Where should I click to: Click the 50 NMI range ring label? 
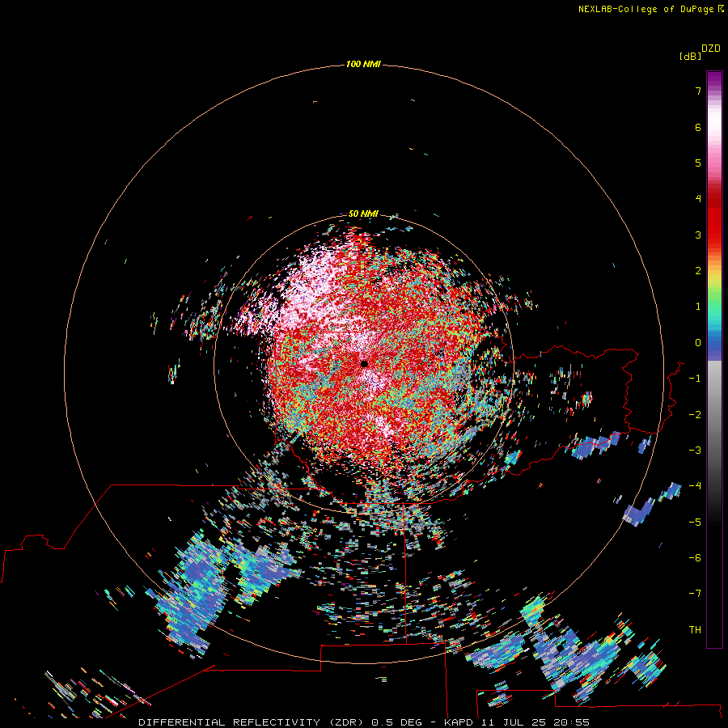click(363, 214)
